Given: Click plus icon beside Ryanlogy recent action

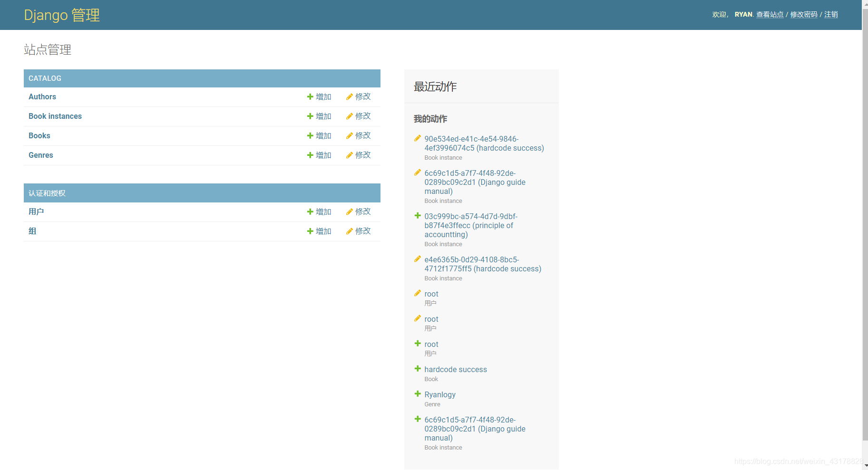Looking at the screenshot, I should pyautogui.click(x=418, y=394).
